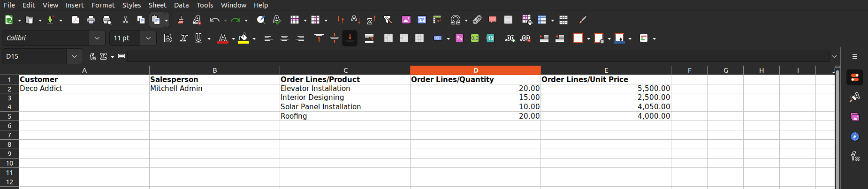Align cell content to top
This screenshot has height=189, width=868.
(x=319, y=38)
